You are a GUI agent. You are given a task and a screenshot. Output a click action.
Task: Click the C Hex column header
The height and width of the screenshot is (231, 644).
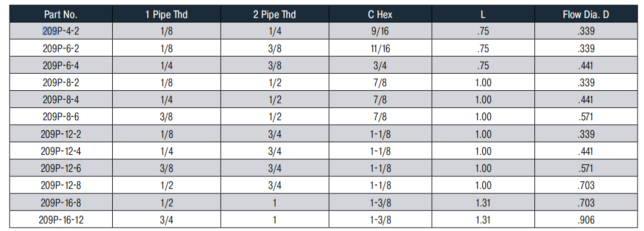click(380, 15)
